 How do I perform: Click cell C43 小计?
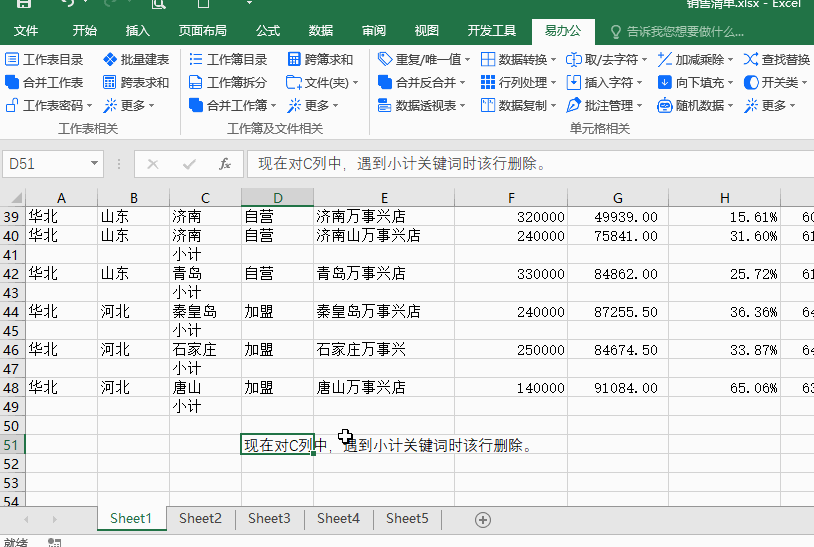[x=205, y=293]
